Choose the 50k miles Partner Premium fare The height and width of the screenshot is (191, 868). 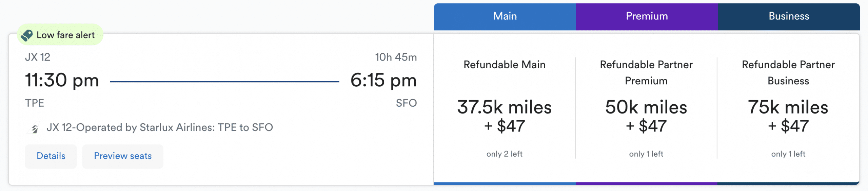point(646,116)
